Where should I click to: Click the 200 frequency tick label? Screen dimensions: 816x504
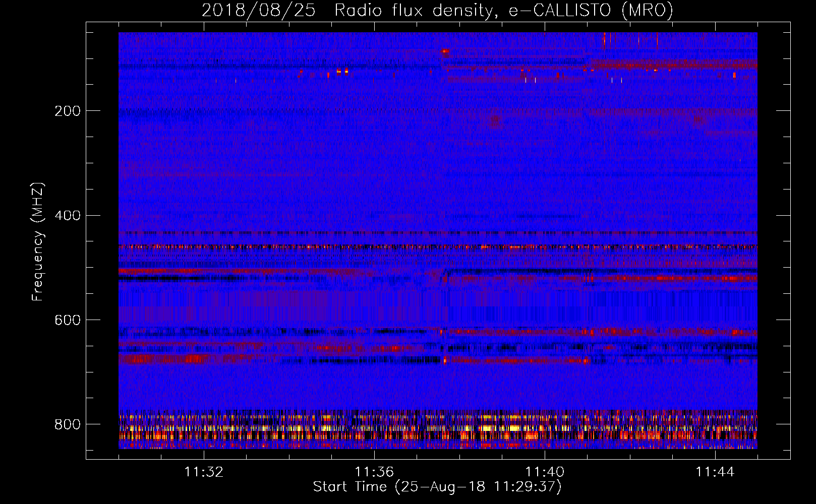(68, 111)
